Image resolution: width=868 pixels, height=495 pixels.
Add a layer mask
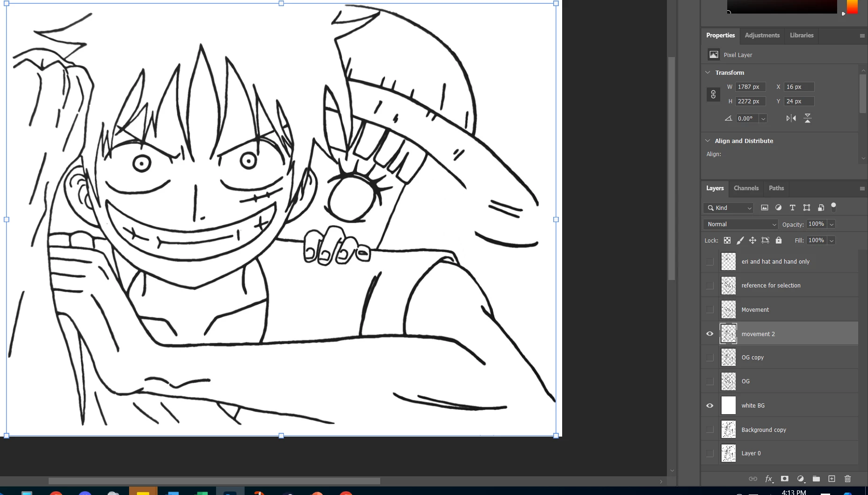785,479
